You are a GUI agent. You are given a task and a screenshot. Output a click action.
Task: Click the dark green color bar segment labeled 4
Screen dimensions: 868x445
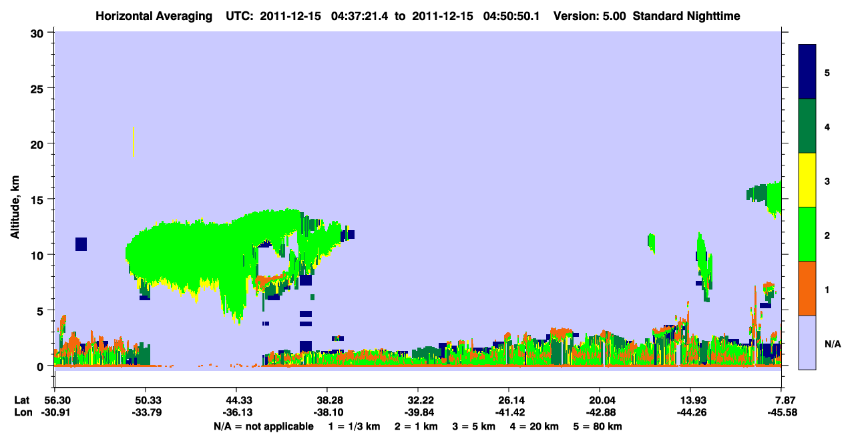pyautogui.click(x=807, y=125)
